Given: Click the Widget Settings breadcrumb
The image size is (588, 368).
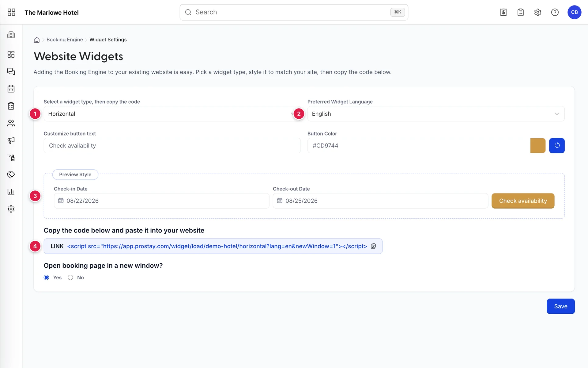Looking at the screenshot, I should [108, 40].
